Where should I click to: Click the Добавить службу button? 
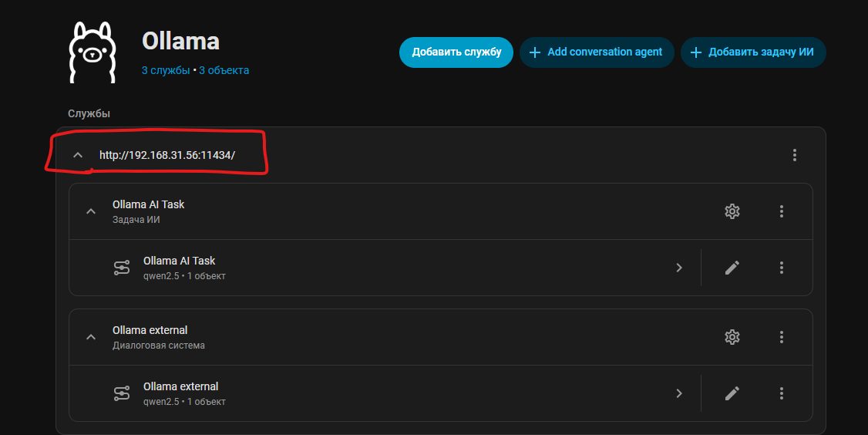click(456, 52)
